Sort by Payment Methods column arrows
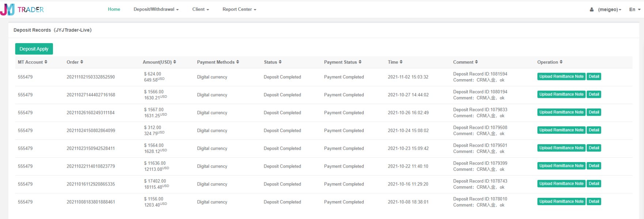 click(238, 62)
